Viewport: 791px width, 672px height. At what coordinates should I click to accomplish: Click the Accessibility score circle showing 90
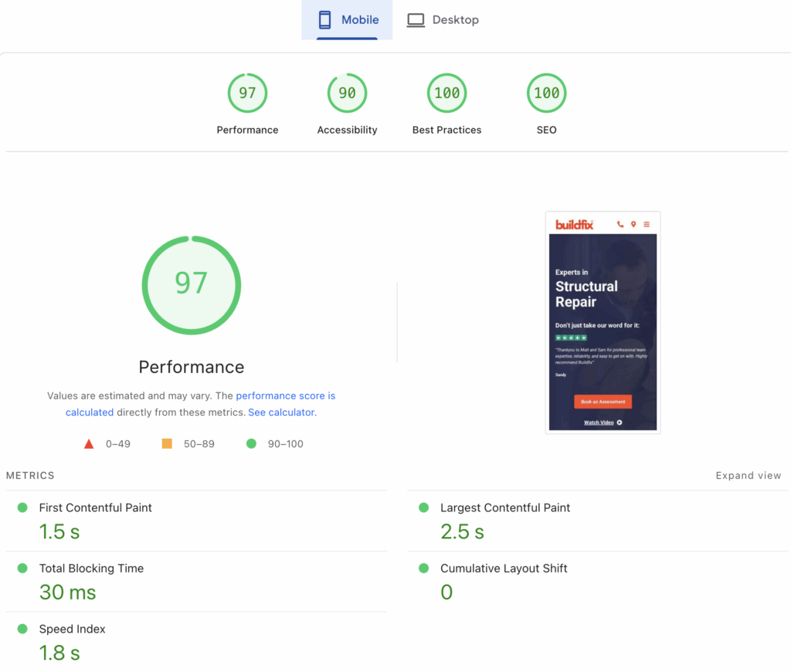[x=347, y=93]
